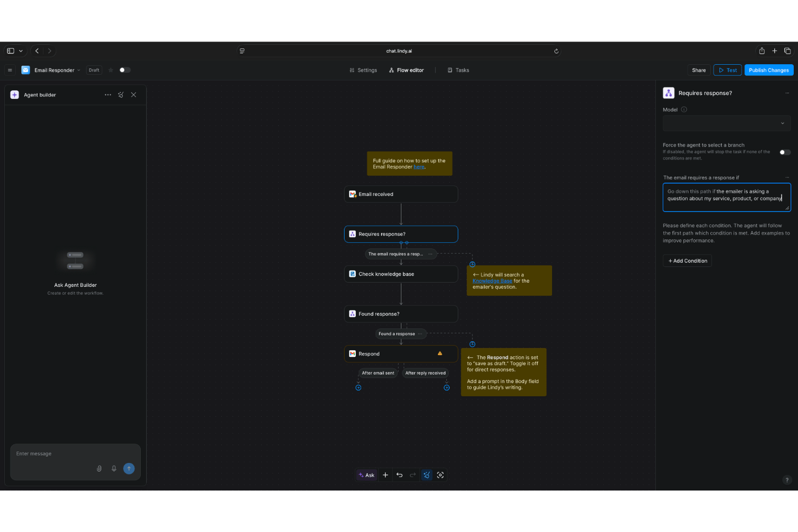Open the help question mark
This screenshot has height=532, width=798.
click(x=787, y=480)
